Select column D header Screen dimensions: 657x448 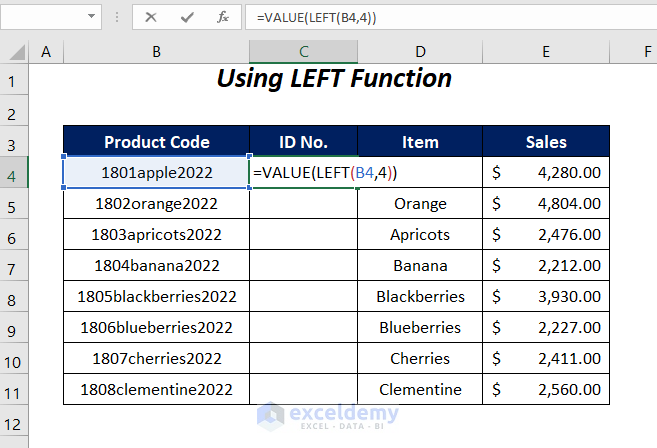pyautogui.click(x=420, y=52)
